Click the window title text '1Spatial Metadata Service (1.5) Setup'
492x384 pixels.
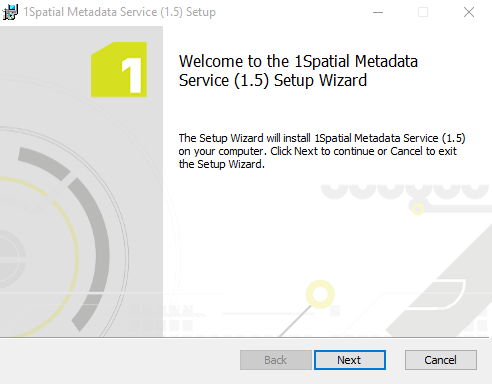[120, 12]
